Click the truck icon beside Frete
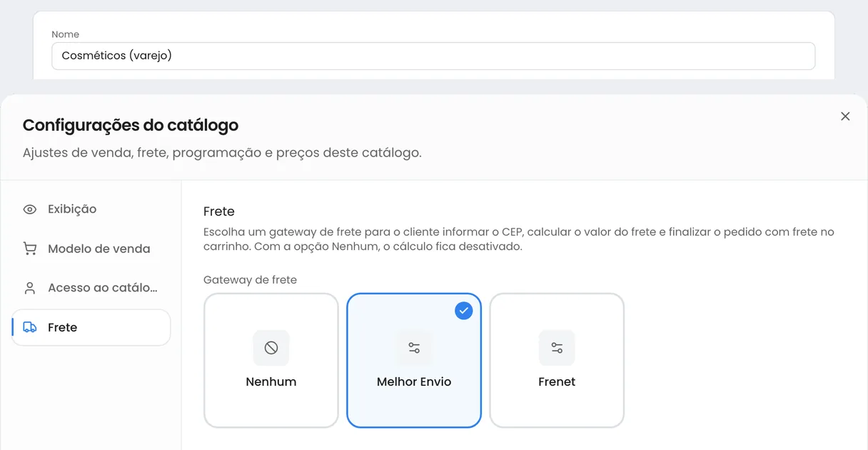The image size is (868, 450). (30, 327)
